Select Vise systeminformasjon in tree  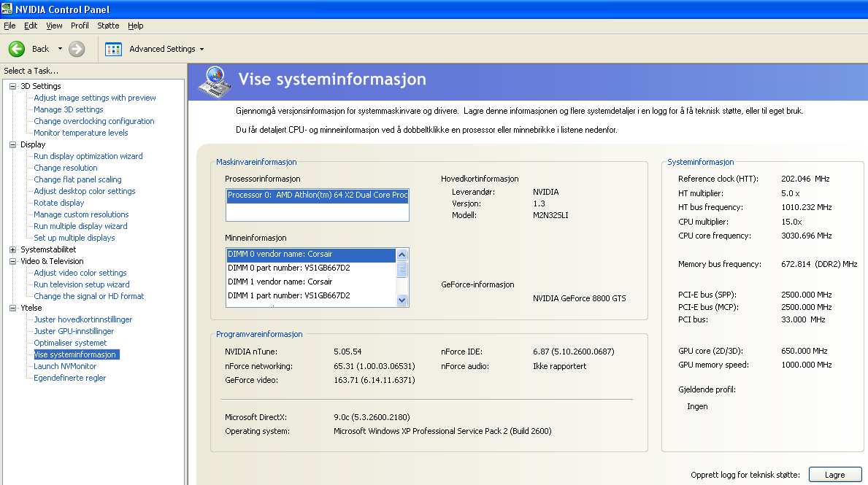click(x=76, y=354)
